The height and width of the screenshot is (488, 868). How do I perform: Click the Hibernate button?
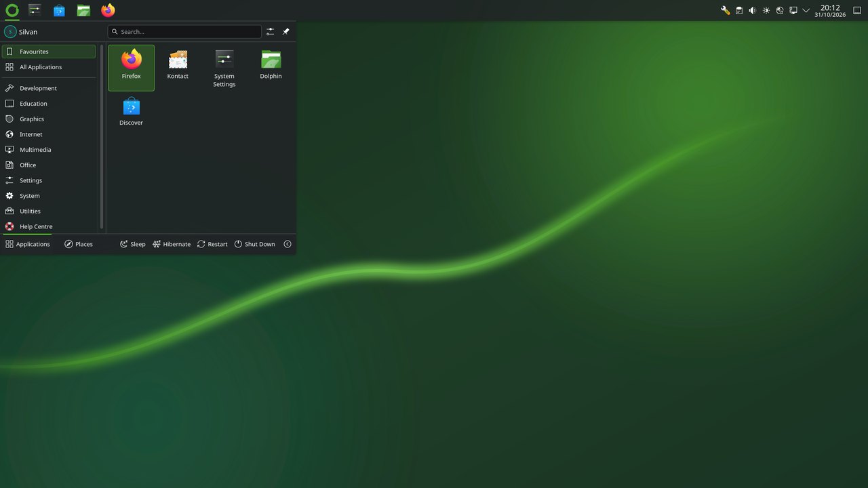pyautogui.click(x=172, y=244)
